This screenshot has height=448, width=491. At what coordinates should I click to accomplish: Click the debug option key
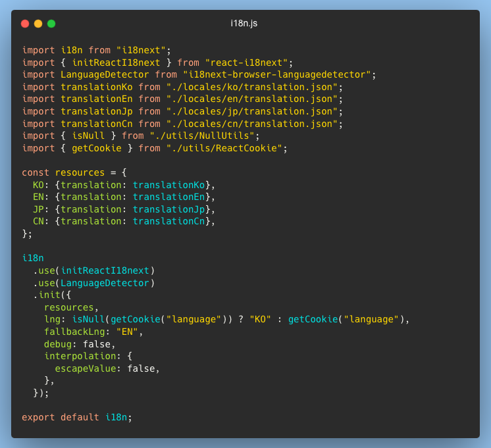tap(58, 344)
